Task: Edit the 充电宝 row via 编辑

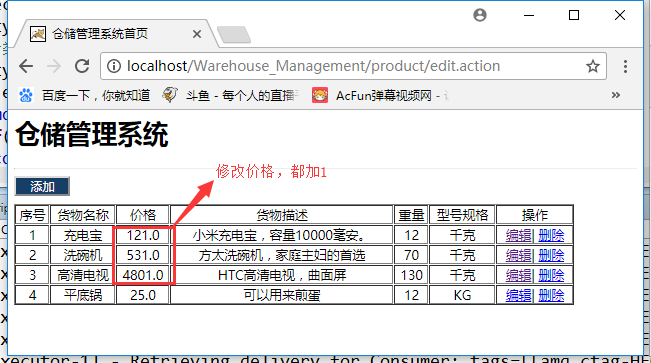Action: pos(518,235)
